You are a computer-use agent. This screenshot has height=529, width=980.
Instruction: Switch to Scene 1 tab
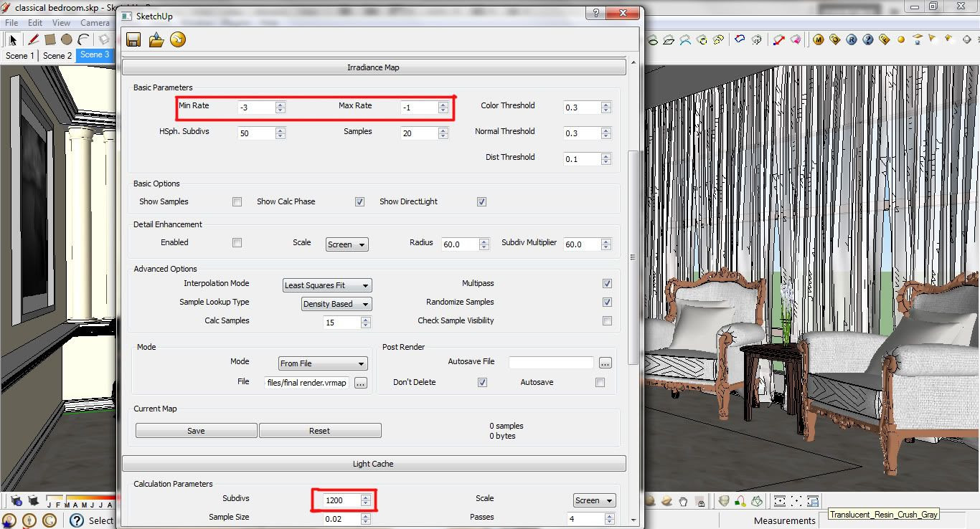(19, 55)
